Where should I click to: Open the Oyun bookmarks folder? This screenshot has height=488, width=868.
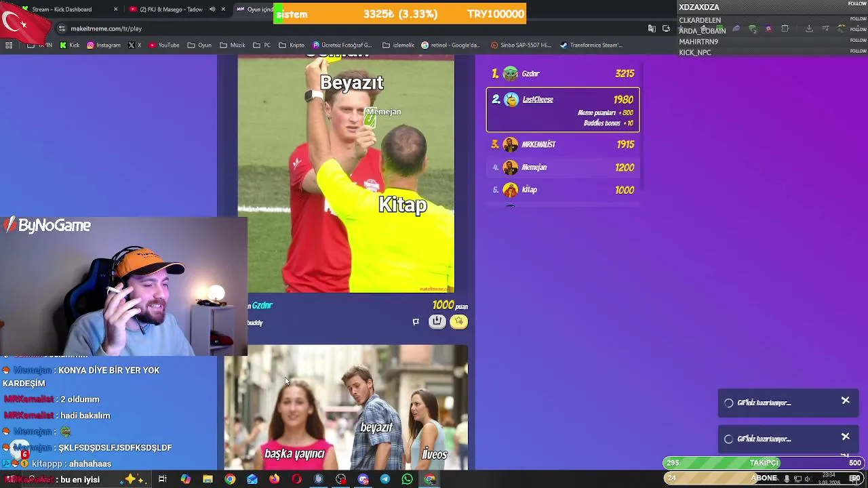point(200,45)
